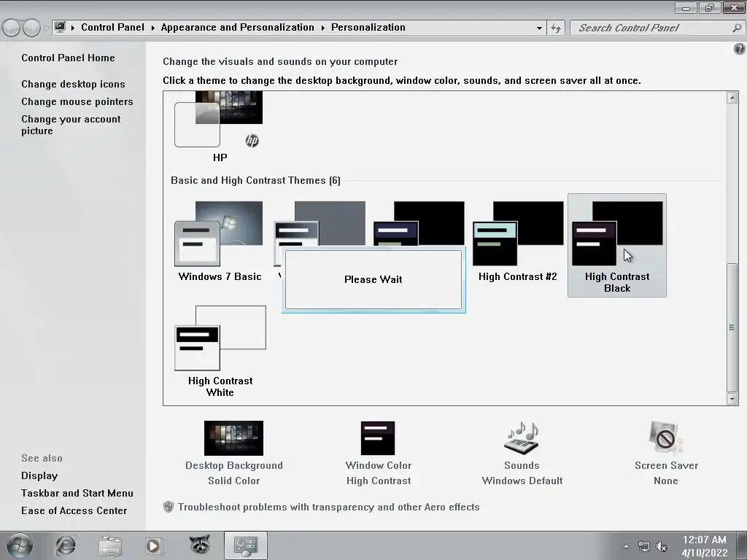Open the Sounds settings icon

pos(522,438)
